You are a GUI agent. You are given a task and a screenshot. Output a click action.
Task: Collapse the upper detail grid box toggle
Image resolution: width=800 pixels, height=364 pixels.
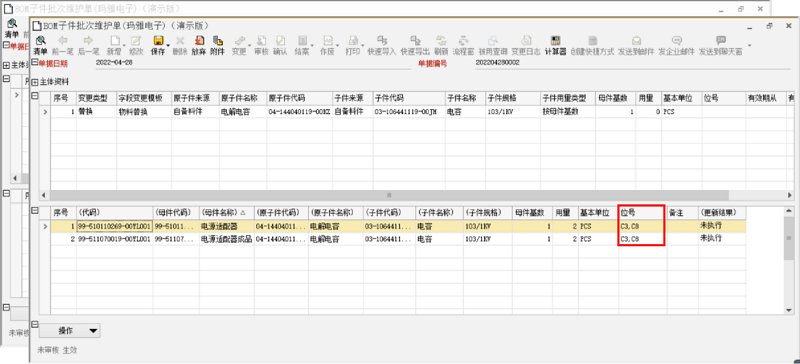35,95
